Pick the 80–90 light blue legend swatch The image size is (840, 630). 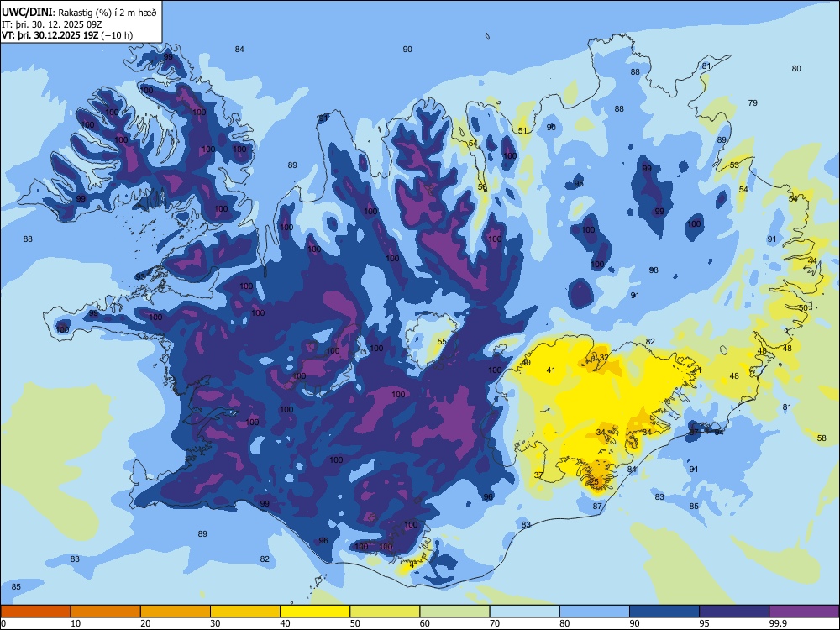point(595,612)
